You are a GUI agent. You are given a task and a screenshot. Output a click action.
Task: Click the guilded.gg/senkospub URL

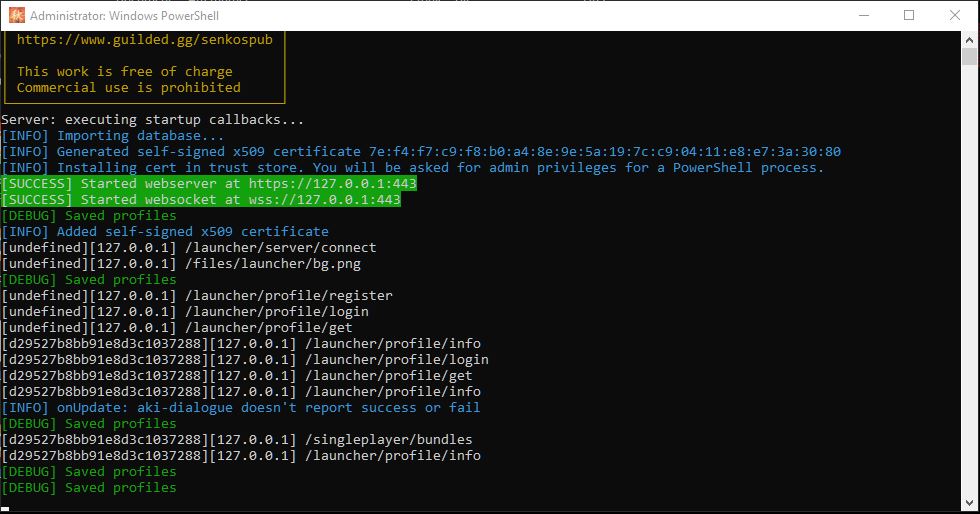pyautogui.click(x=144, y=39)
